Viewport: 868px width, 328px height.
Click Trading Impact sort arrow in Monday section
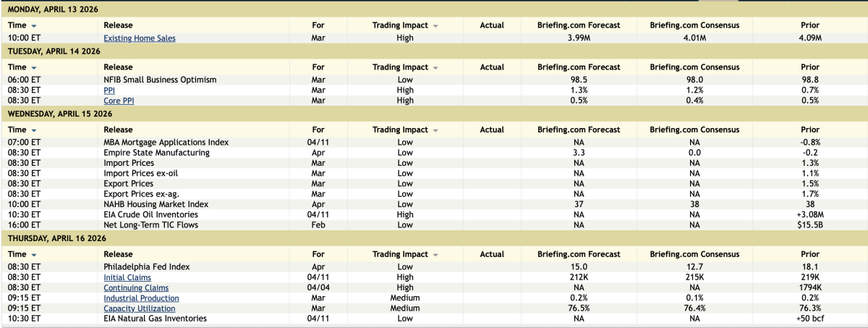coord(435,26)
